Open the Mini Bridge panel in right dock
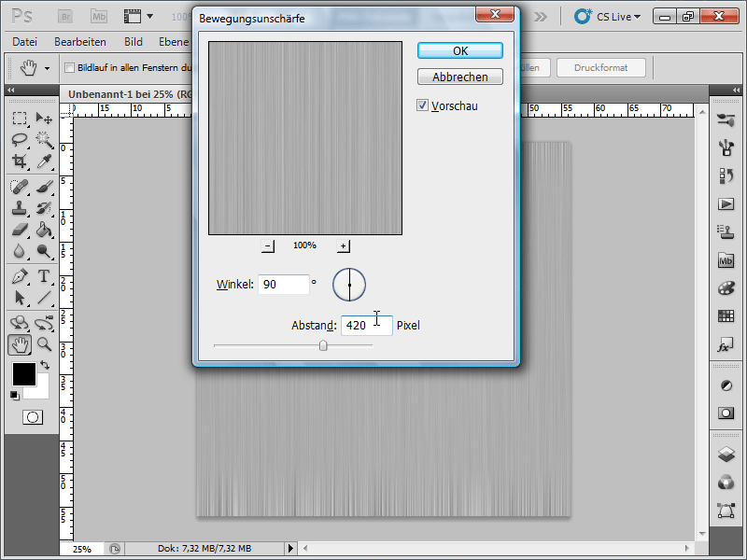The height and width of the screenshot is (560, 747). click(x=726, y=260)
